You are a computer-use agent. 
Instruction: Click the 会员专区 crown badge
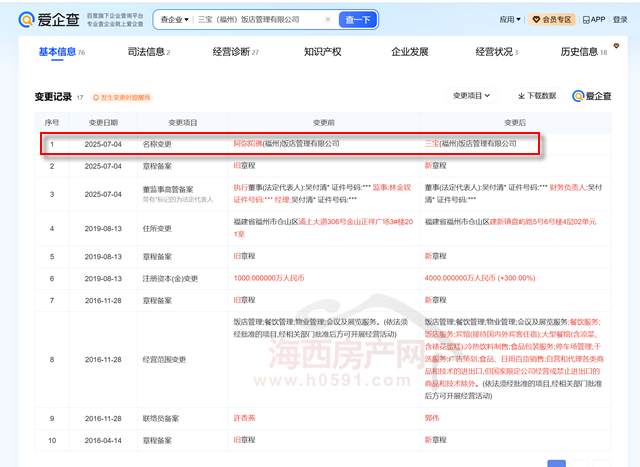[x=551, y=19]
